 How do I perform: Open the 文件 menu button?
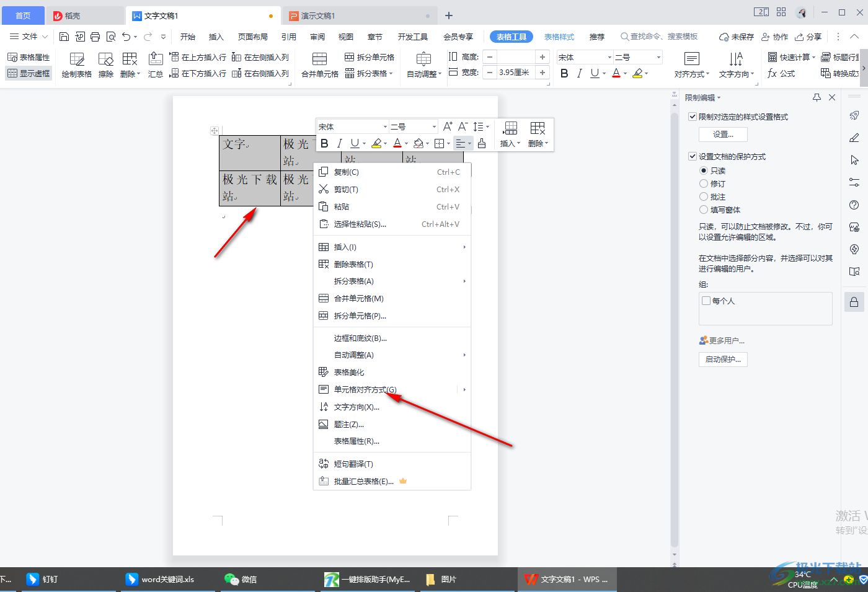[29, 37]
